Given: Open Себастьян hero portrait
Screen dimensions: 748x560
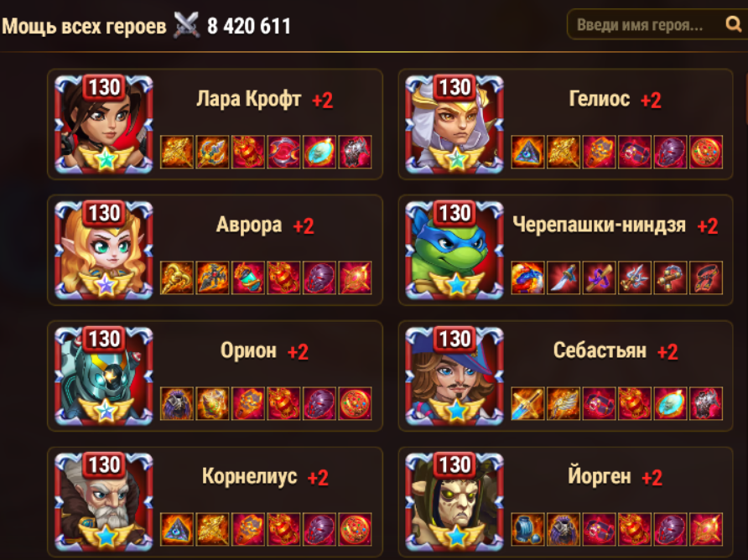Looking at the screenshot, I should 455,376.
